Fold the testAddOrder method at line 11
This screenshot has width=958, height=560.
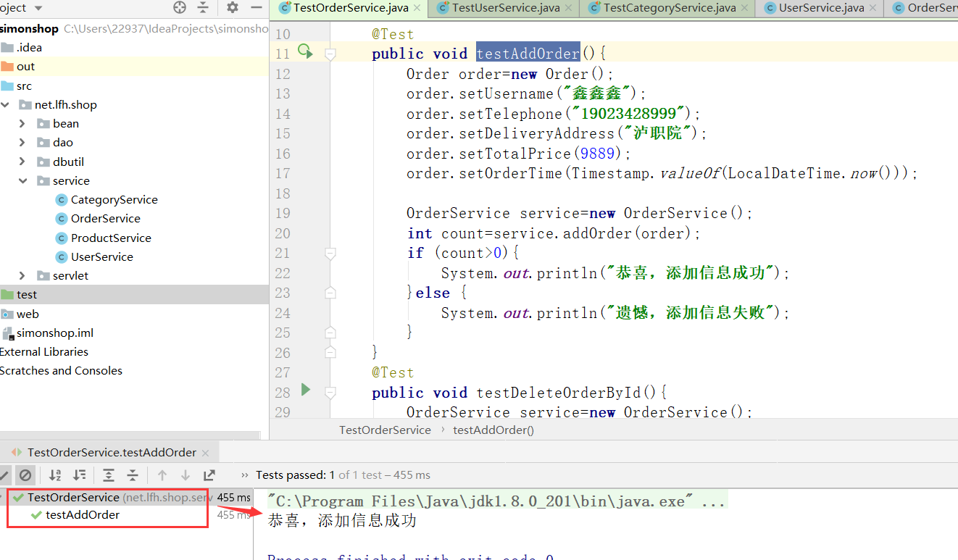click(x=330, y=54)
